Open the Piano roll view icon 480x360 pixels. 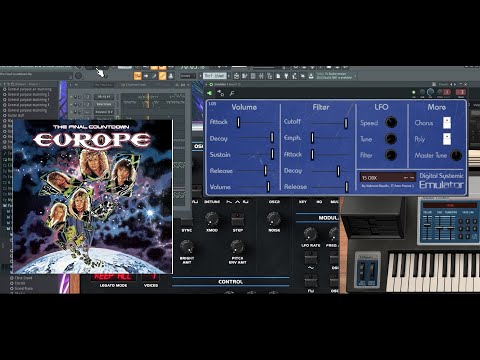click(245, 76)
